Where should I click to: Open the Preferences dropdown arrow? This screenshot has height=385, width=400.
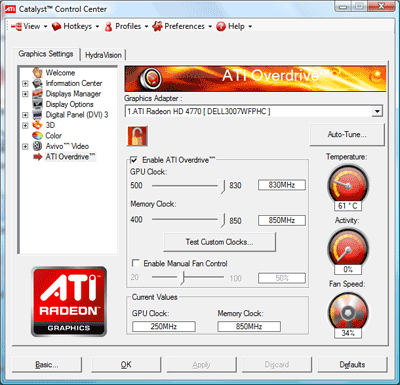point(210,27)
